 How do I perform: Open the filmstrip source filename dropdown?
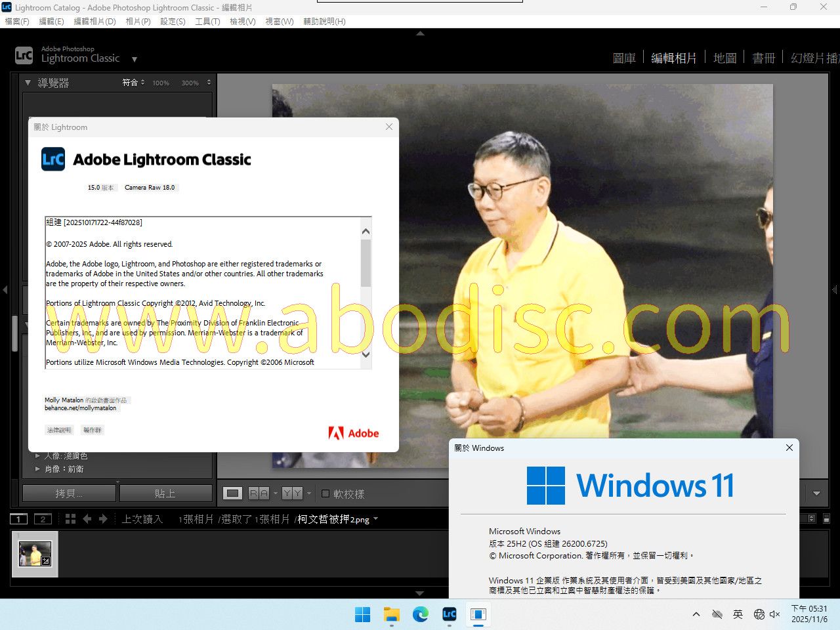tap(375, 519)
